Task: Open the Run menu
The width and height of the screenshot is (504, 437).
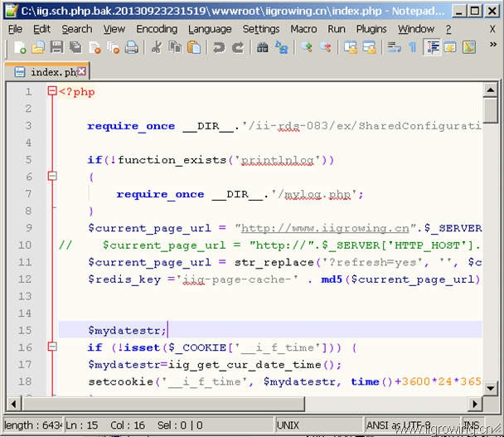Action: point(337,29)
